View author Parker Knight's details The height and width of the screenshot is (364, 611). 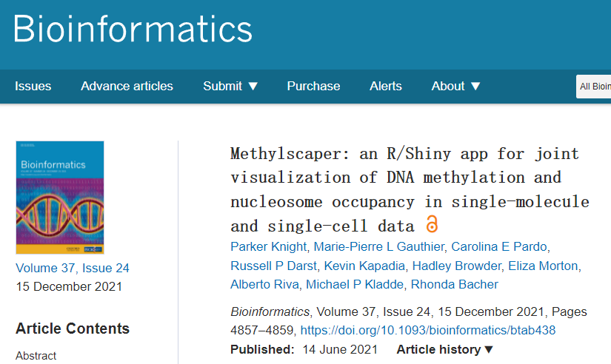269,246
